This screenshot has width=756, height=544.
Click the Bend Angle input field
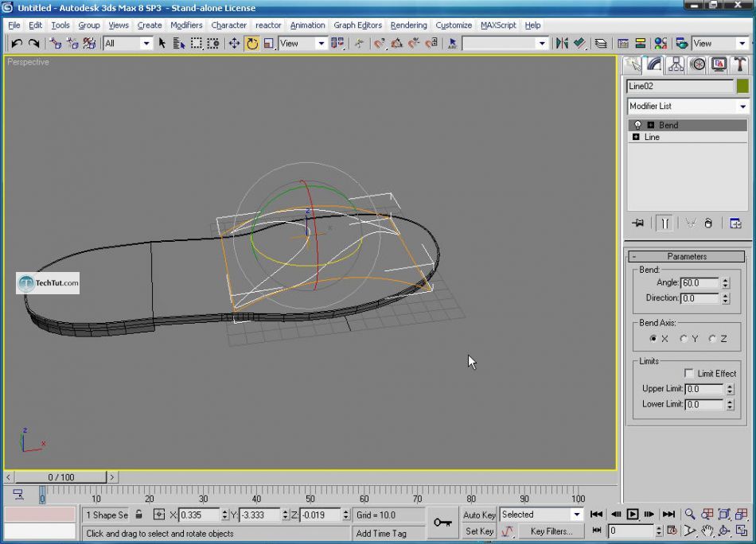(700, 283)
